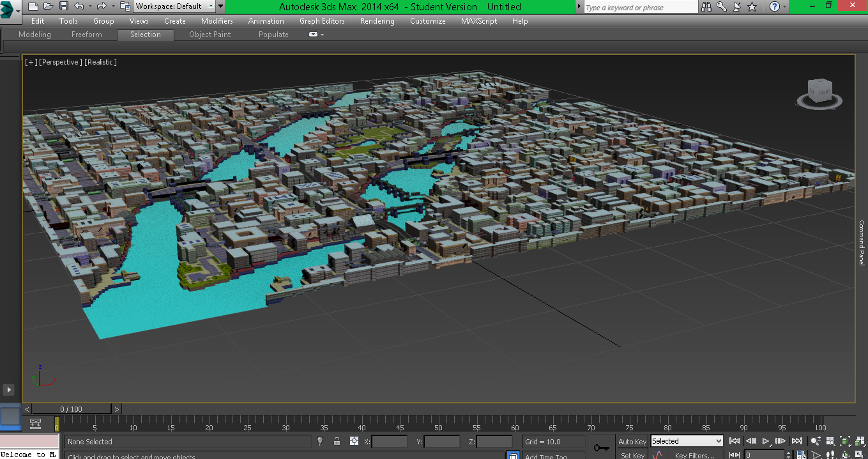Open the Modifiers menu
This screenshot has height=459, width=868.
tap(217, 21)
